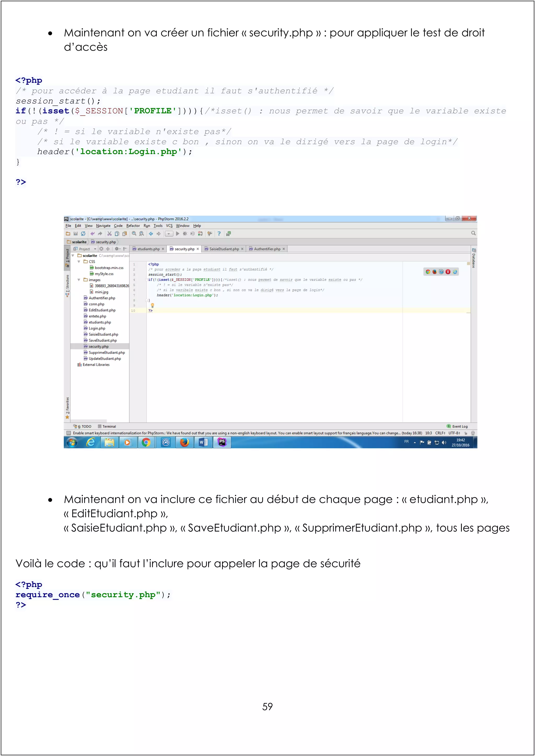This screenshot has width=535, height=756.
Task: Collapse the code fold marker on the if line
Action: click(147, 280)
